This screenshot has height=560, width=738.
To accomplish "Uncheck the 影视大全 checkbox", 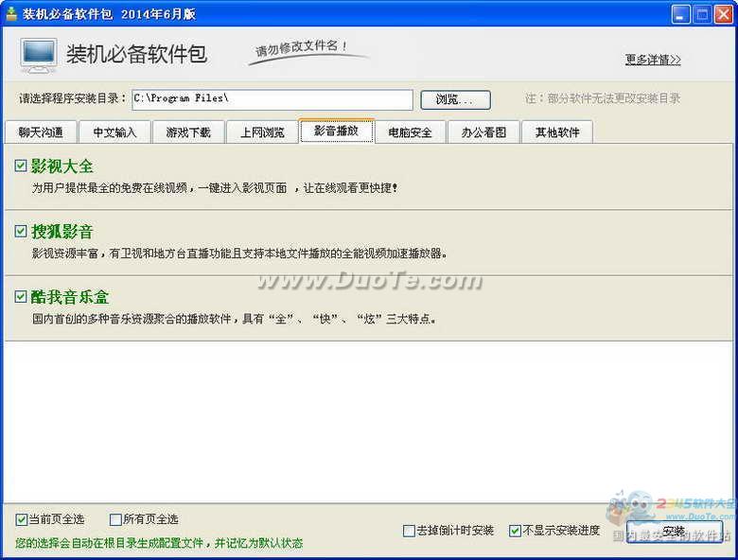I will [x=21, y=166].
